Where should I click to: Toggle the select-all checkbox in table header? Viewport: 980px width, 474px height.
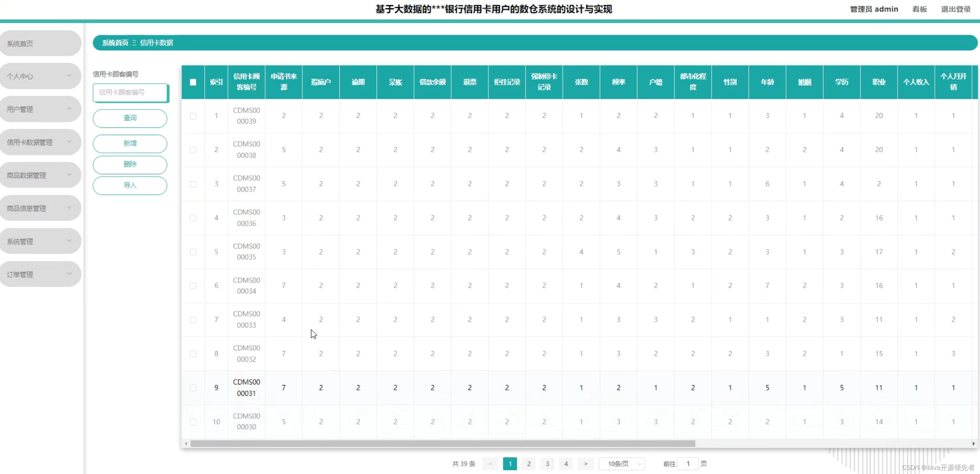click(x=193, y=82)
